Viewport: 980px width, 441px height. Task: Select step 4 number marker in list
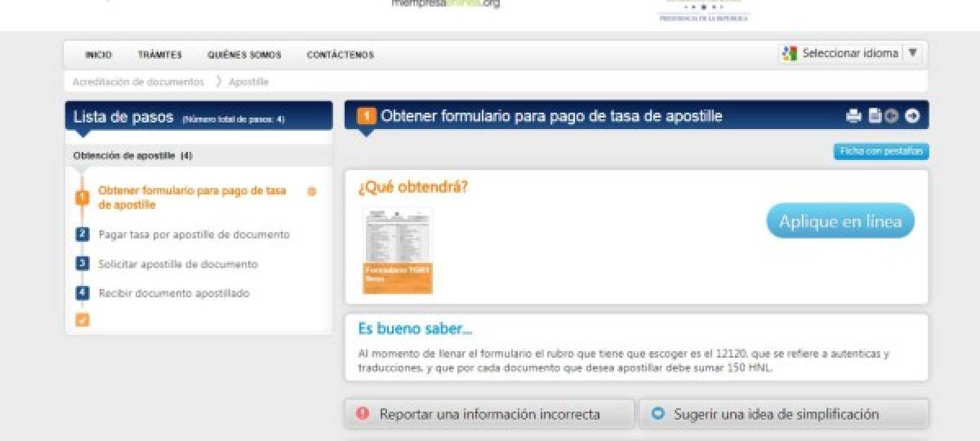(x=82, y=293)
